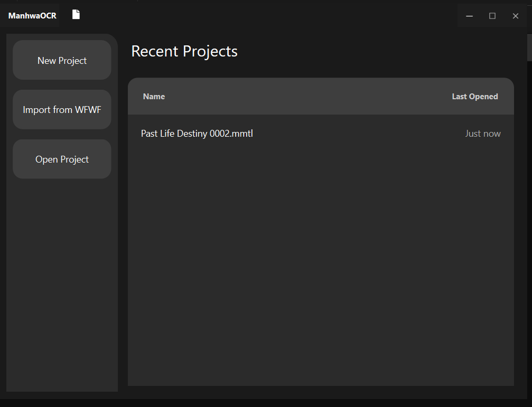The height and width of the screenshot is (407, 532).
Task: Click the document file icon in title bar
Action: tap(76, 15)
